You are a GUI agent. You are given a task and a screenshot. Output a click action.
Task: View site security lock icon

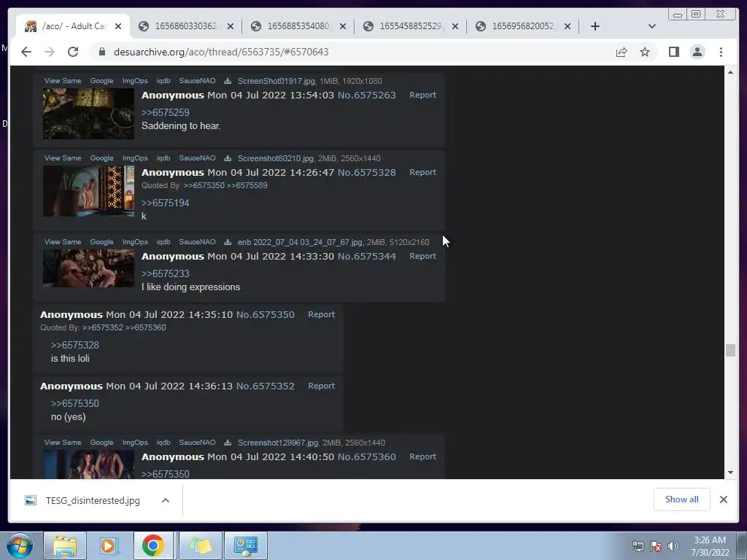tap(101, 52)
